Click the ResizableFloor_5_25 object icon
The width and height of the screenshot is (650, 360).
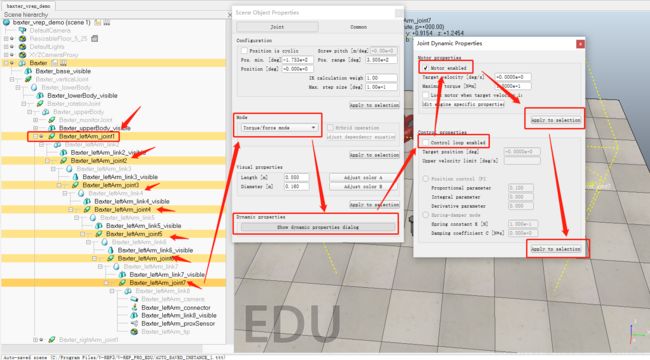22,39
